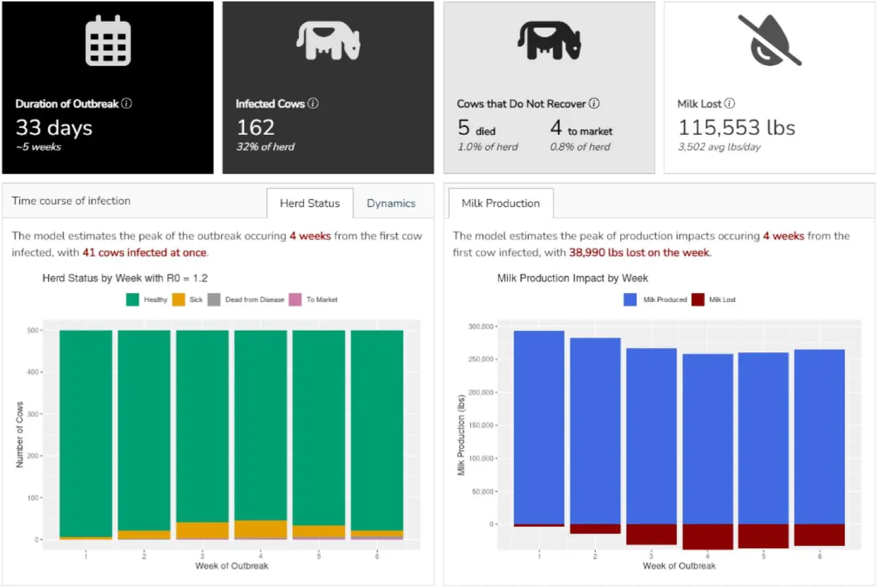Viewport: 878px width, 588px height.
Task: Click the blue Milk Produced legend swatch
Action: pos(631,299)
